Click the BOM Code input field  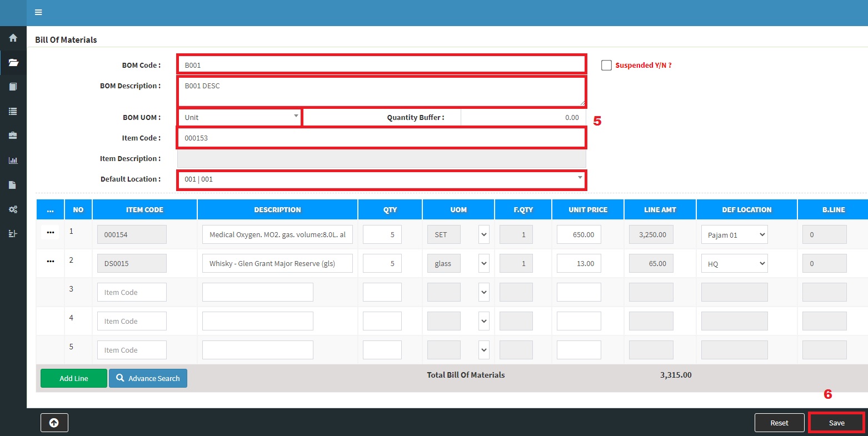tap(381, 65)
